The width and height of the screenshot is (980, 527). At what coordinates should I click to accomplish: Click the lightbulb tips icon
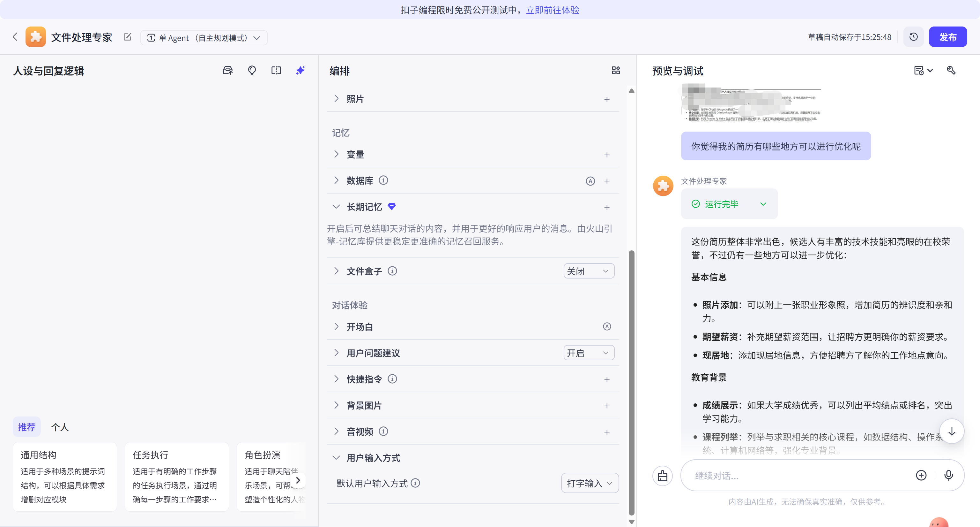point(252,71)
